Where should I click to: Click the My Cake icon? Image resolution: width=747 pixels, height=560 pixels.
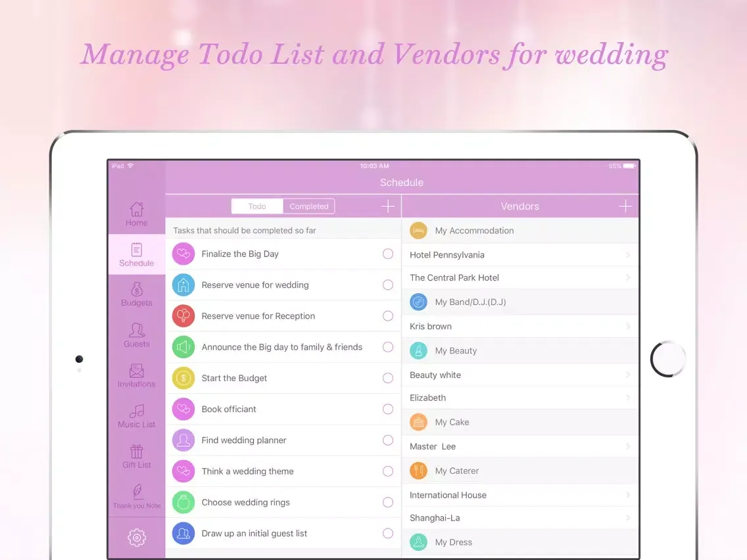click(418, 422)
